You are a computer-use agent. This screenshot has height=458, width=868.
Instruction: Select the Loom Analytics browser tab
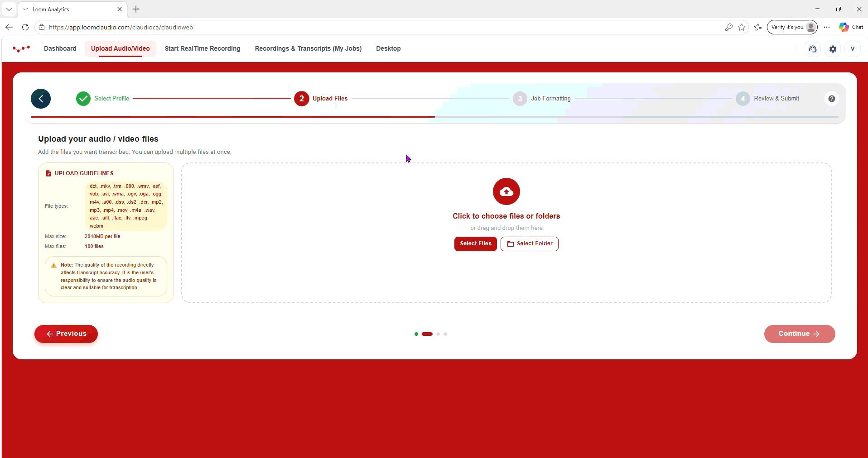[x=72, y=9]
